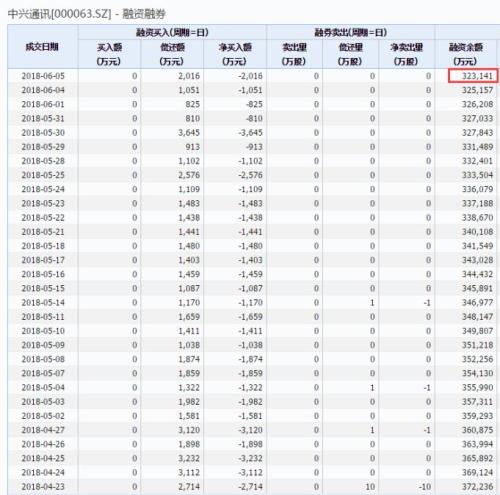
Task: Select the 2018-05-16 date cell
Action: pyautogui.click(x=43, y=274)
